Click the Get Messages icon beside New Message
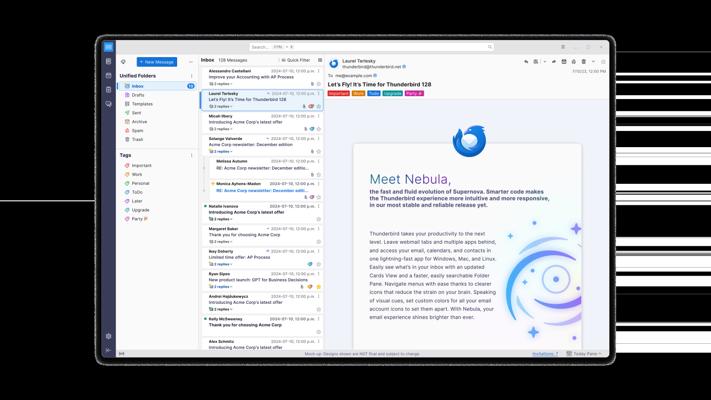This screenshot has width=711, height=400. (123, 62)
